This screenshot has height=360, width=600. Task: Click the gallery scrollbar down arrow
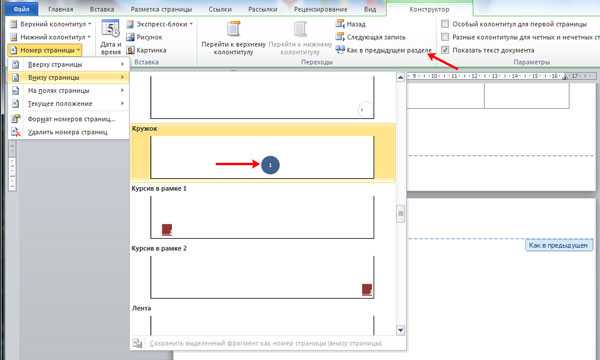point(400,330)
